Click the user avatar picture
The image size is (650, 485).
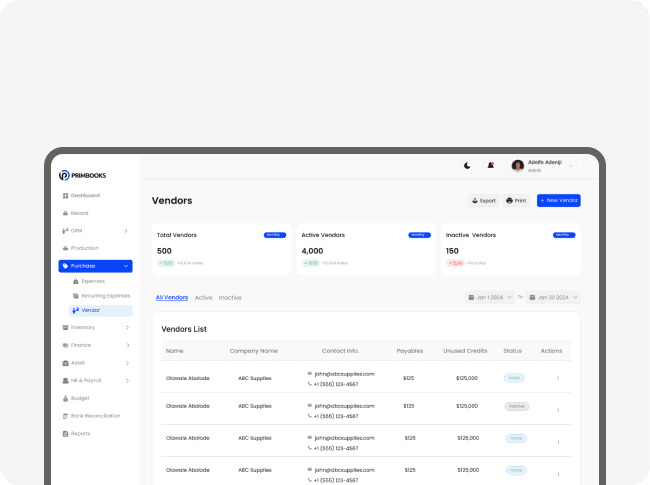(x=517, y=166)
